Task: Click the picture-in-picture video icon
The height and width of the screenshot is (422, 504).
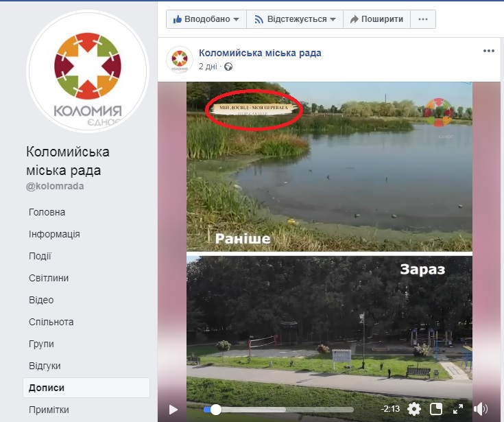Action: click(436, 409)
